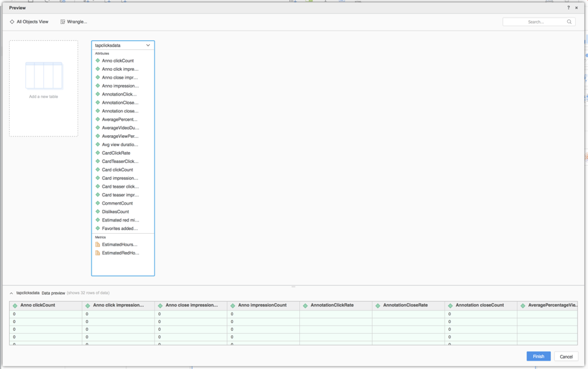
Task: Click the metric icon beside EstimatedRedHo
Action: 98,253
